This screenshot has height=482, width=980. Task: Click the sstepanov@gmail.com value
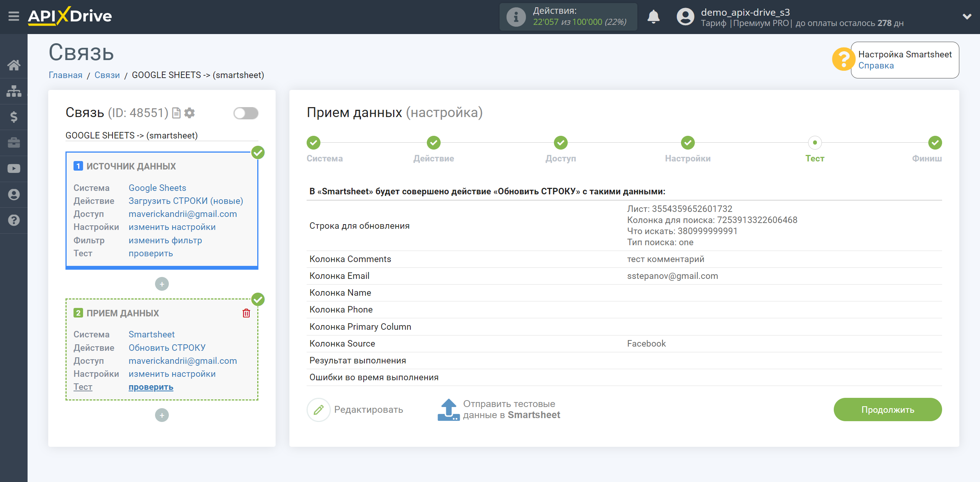tap(672, 276)
